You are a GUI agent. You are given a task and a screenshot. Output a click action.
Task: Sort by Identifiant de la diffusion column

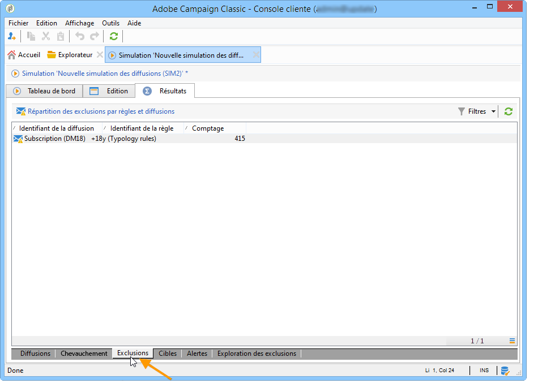pyautogui.click(x=57, y=128)
